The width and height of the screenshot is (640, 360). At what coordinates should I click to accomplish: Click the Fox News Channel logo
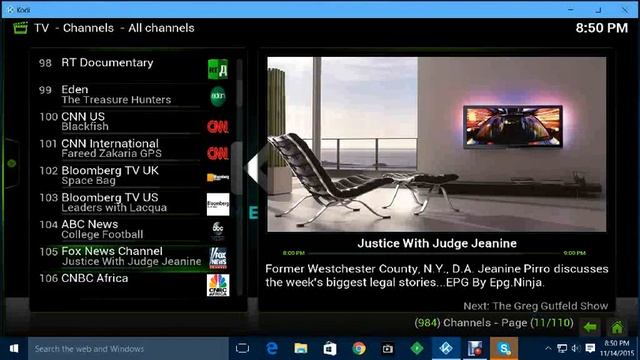[218, 258]
